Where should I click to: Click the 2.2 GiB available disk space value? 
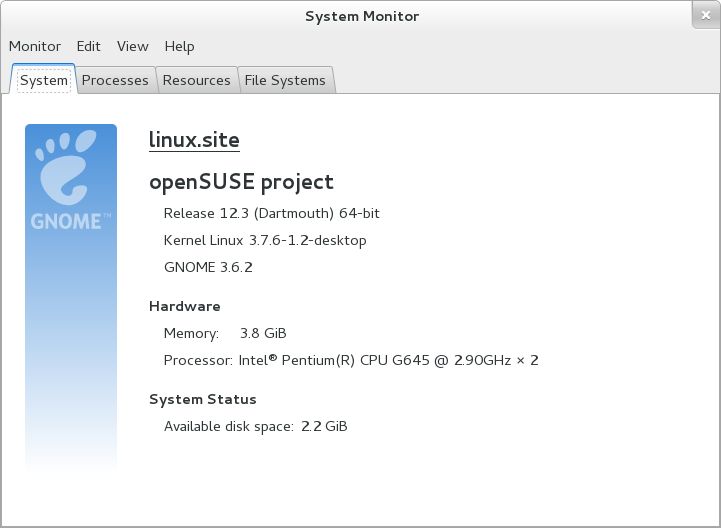point(324,426)
